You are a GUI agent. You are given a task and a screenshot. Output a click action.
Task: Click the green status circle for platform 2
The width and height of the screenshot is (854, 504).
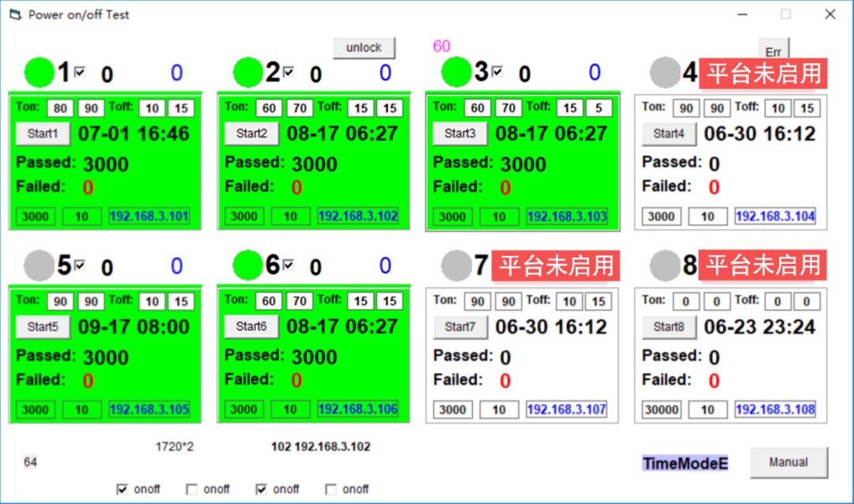tap(248, 73)
